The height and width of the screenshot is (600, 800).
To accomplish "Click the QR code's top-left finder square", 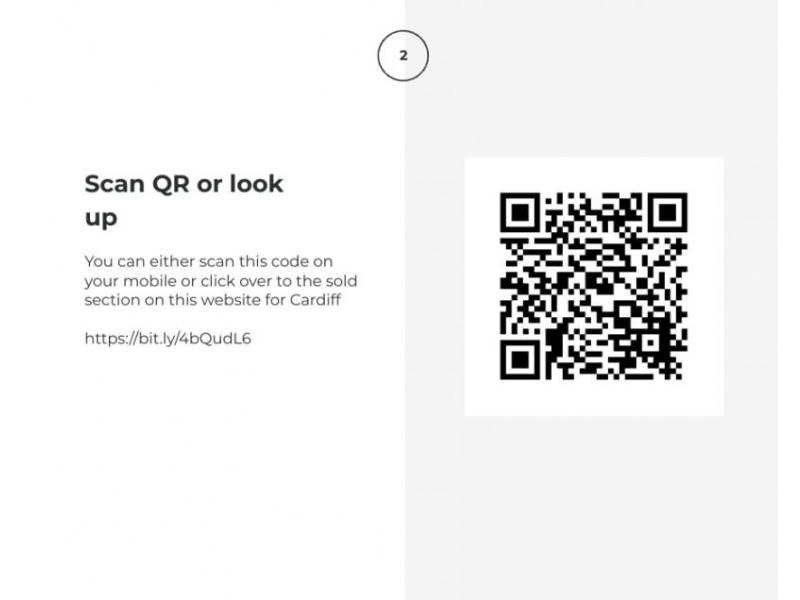I will [x=519, y=212].
